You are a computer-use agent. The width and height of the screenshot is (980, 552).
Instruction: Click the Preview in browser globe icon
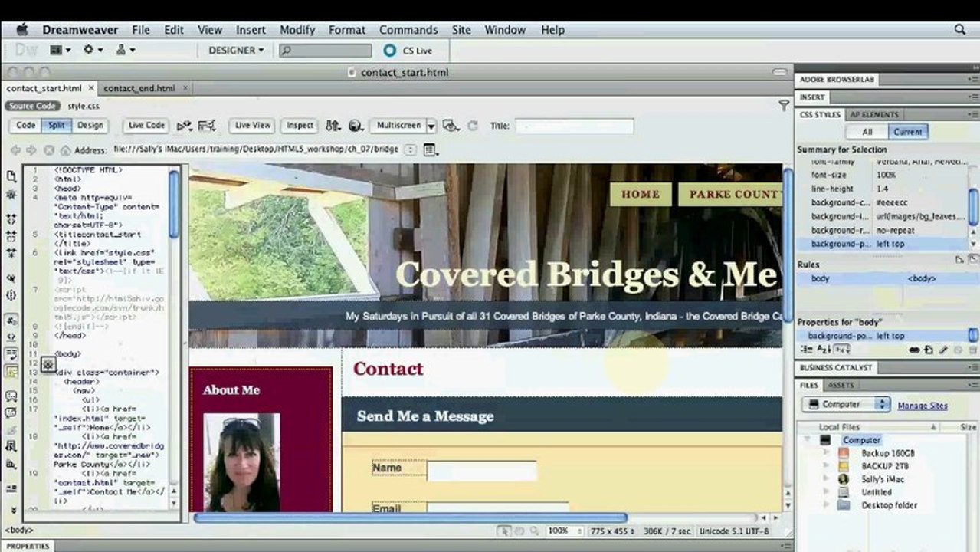coord(355,126)
